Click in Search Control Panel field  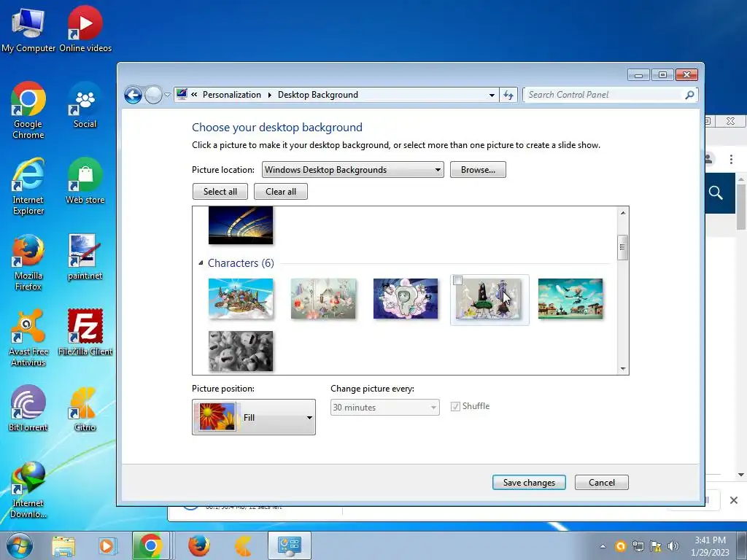click(x=604, y=95)
